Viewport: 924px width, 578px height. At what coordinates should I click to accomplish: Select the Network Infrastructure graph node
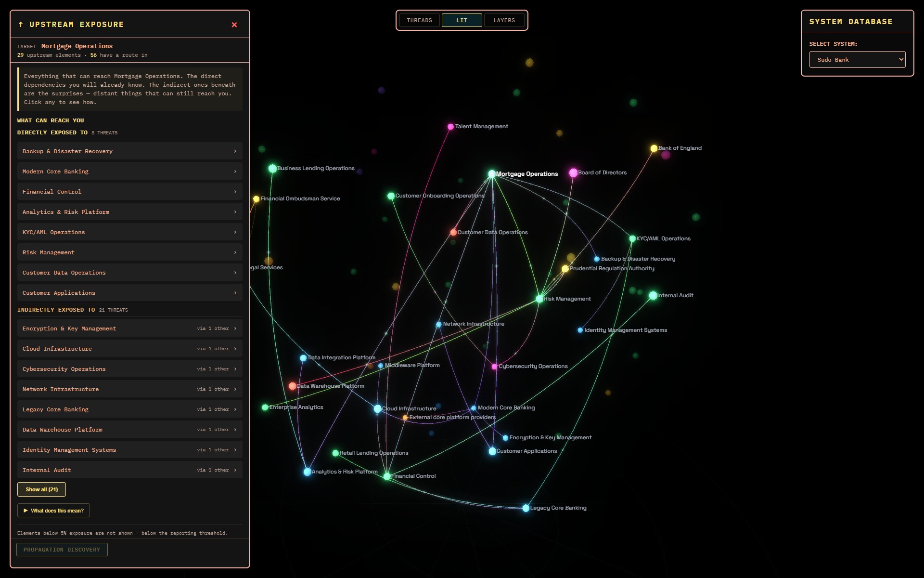click(438, 325)
